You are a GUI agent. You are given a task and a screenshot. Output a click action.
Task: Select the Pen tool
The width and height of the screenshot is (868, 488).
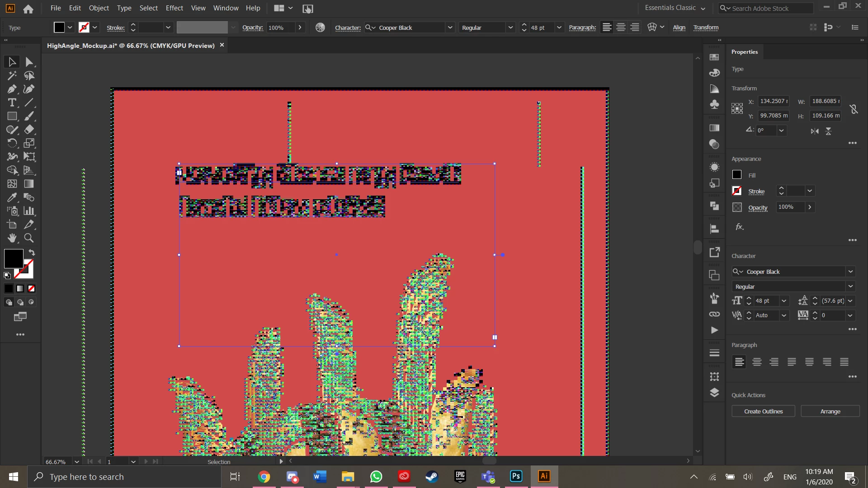pos(12,89)
